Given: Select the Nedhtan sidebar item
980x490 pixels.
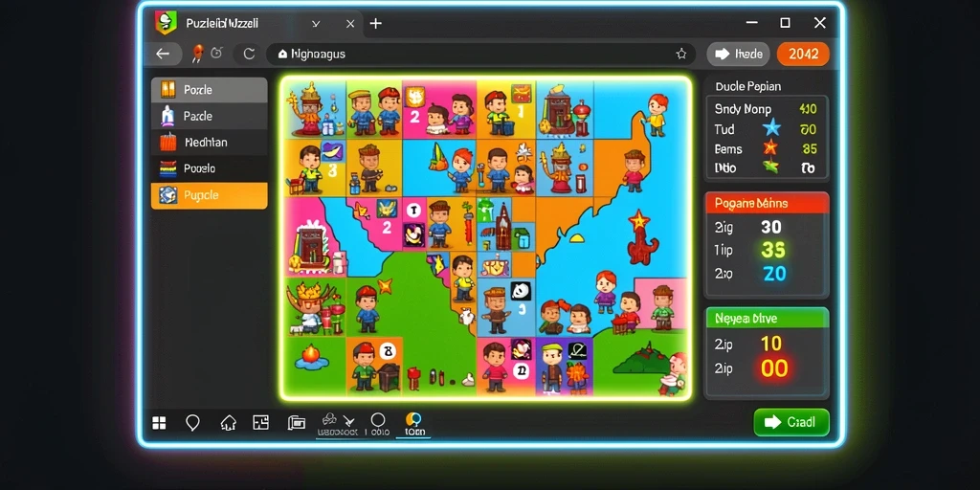Looking at the screenshot, I should point(210,143).
